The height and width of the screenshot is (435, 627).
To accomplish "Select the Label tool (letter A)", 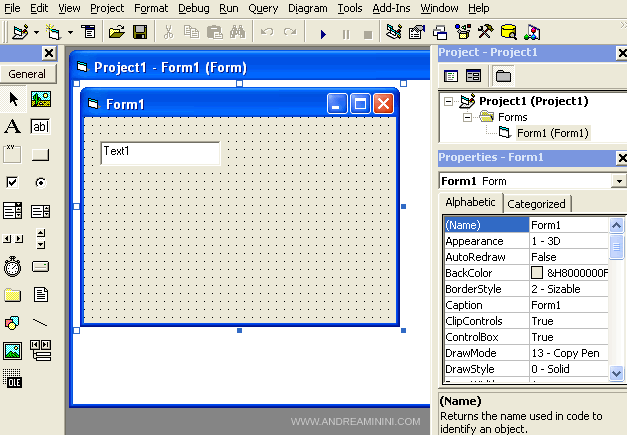I will point(13,127).
